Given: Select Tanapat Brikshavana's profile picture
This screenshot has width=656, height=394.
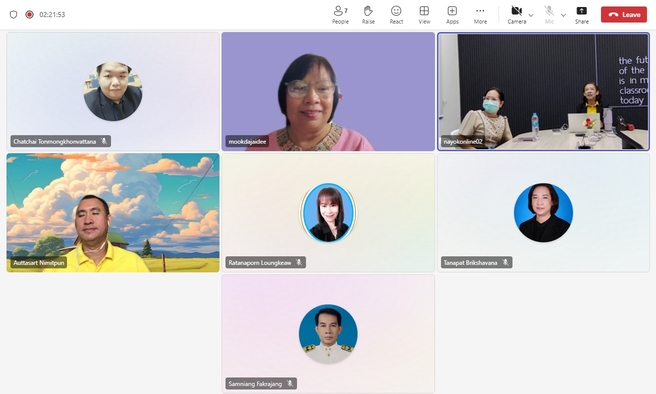Looking at the screenshot, I should [x=543, y=212].
